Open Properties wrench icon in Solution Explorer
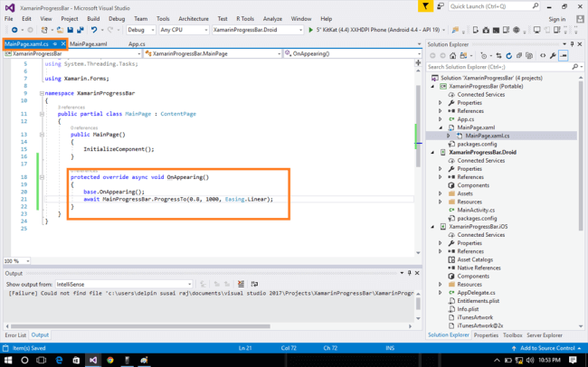The image size is (588, 367). [x=554, y=55]
